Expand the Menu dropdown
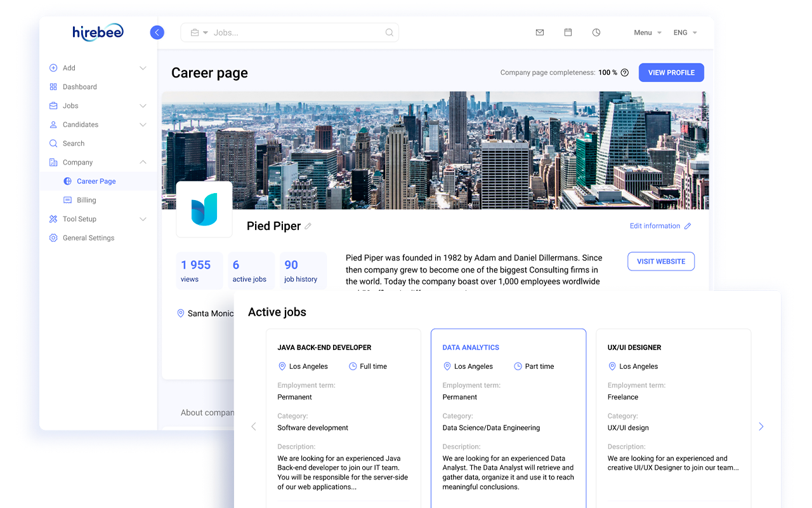The width and height of the screenshot is (812, 508). pos(646,32)
